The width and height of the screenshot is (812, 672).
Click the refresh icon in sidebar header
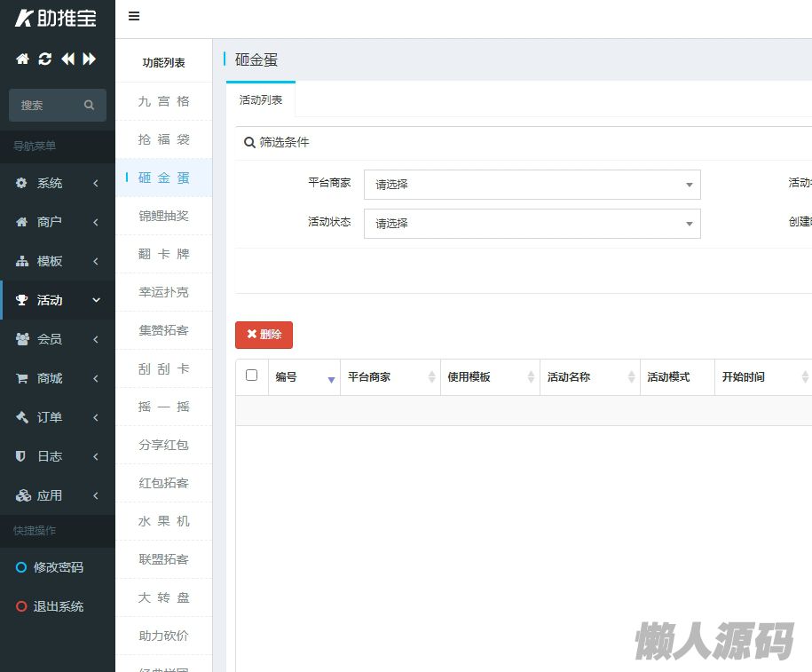click(44, 59)
